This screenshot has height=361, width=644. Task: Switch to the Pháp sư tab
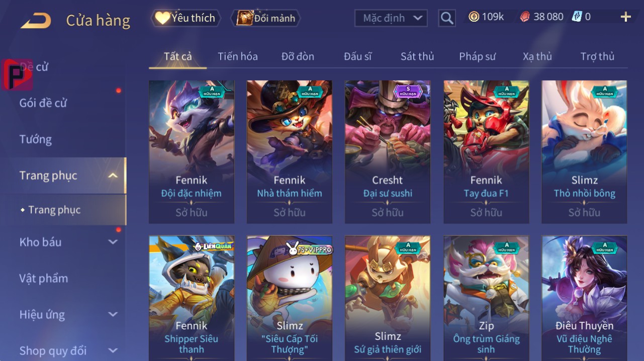pos(477,56)
